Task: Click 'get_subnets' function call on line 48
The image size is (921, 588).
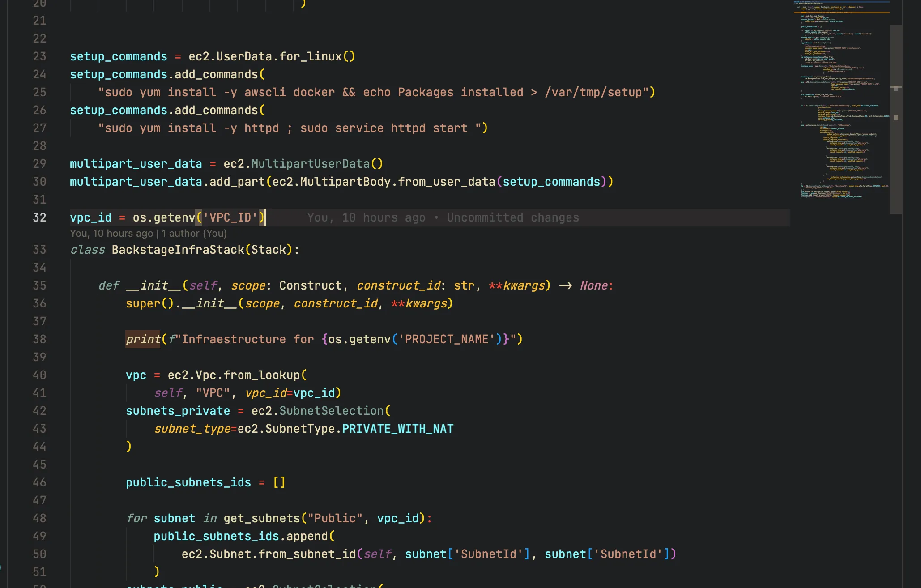Action: click(261, 519)
